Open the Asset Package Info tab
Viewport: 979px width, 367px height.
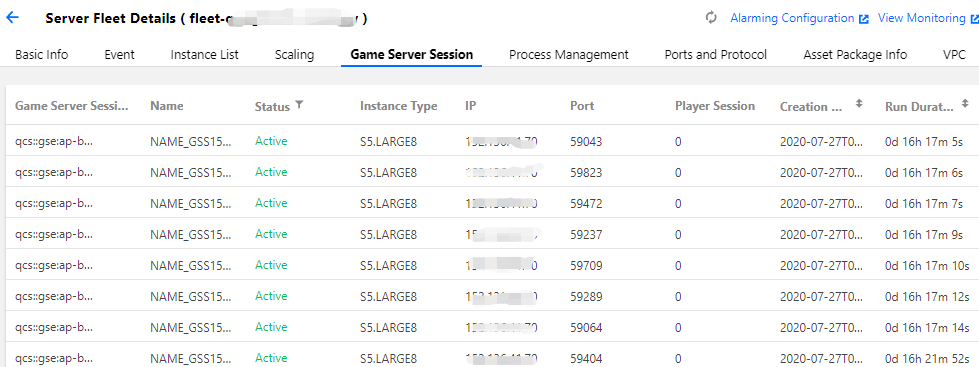pos(855,55)
